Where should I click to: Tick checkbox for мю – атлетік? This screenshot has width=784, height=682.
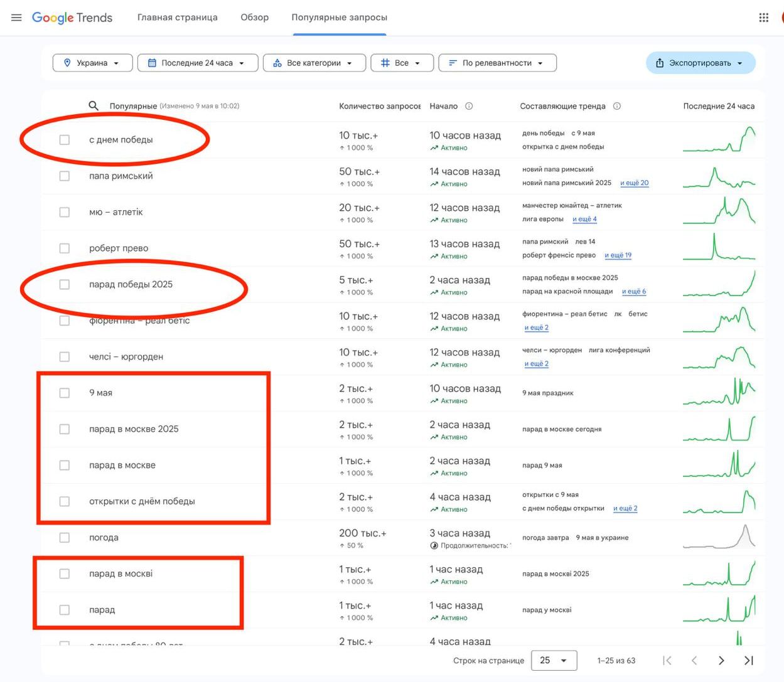65,212
